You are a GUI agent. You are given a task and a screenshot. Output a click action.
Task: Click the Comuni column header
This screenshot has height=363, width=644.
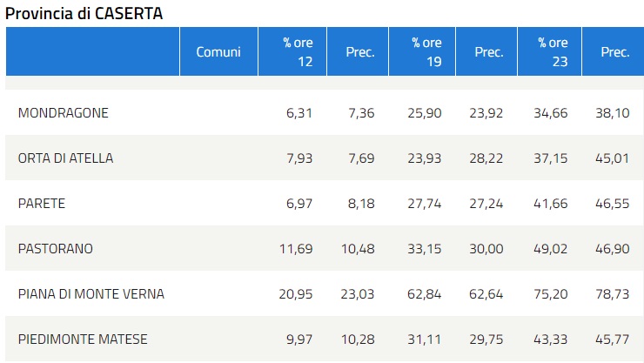point(218,52)
